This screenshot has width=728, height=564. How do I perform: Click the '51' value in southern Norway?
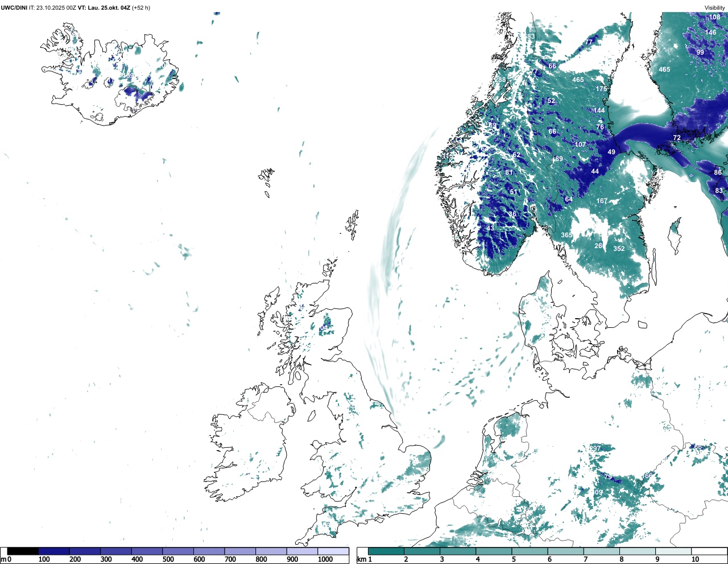(x=514, y=192)
